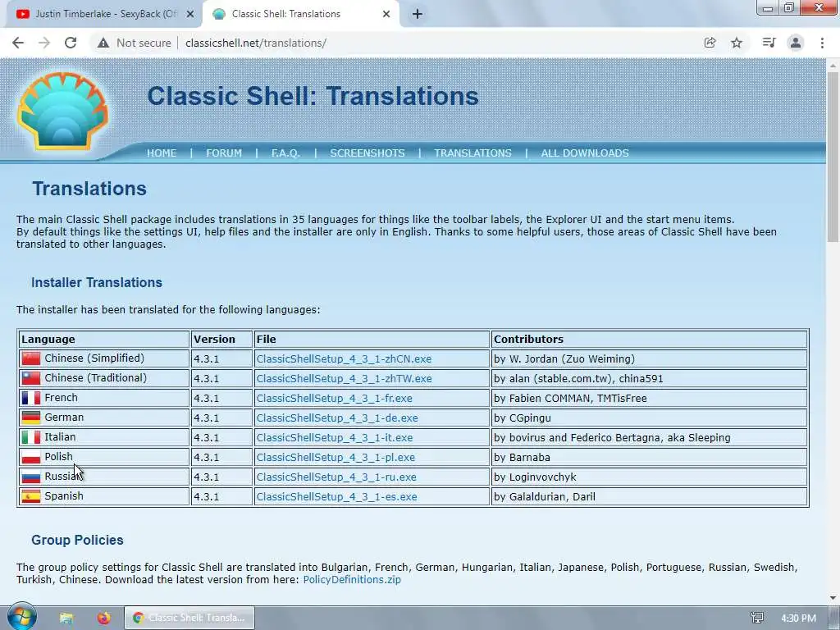Click the Not secure warning icon
The width and height of the screenshot is (840, 630).
(103, 43)
